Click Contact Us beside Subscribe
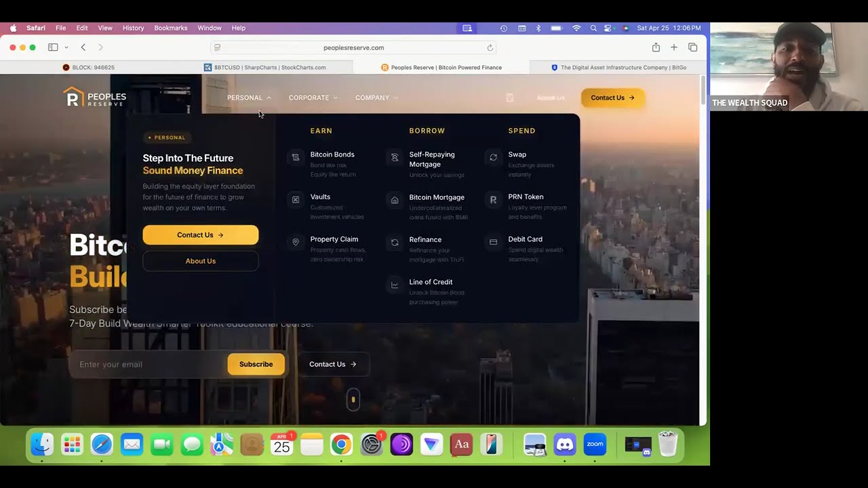The height and width of the screenshot is (488, 868). [x=333, y=364]
